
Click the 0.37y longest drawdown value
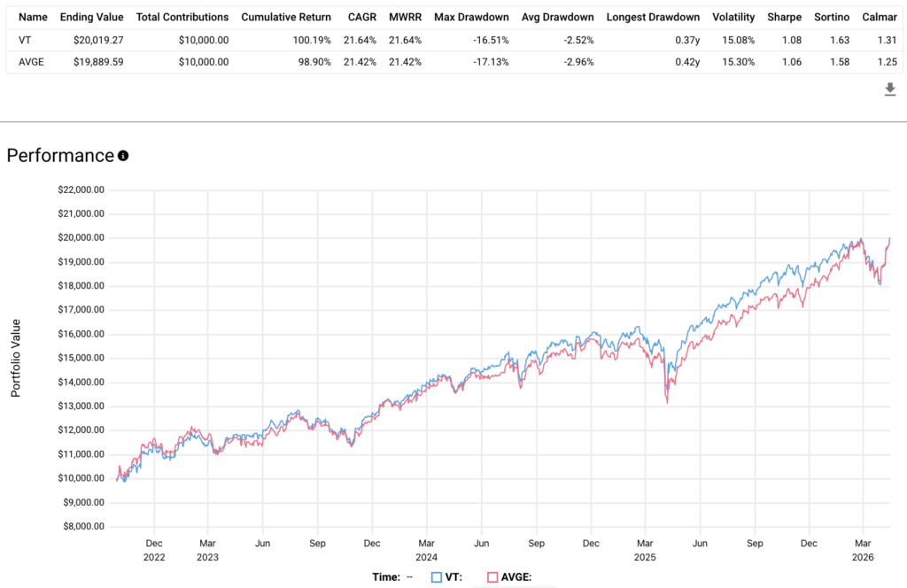tap(687, 41)
